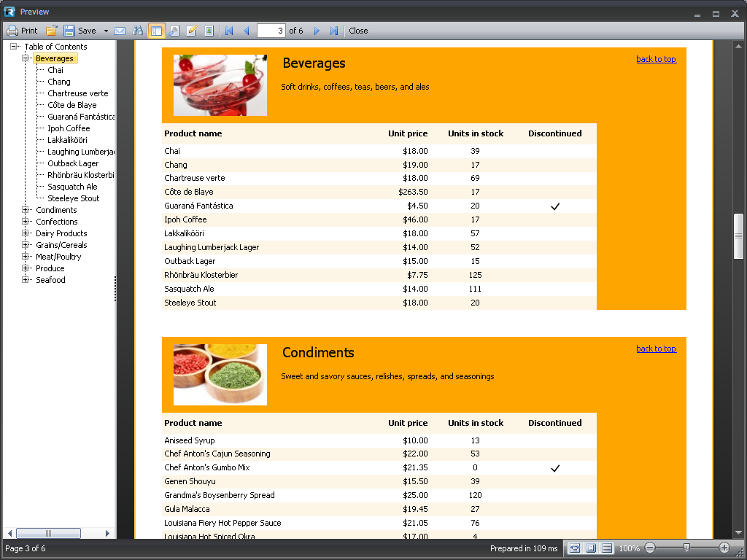Viewport: 747px width, 560px height.
Task: Send report by email envelope icon
Action: 120,31
